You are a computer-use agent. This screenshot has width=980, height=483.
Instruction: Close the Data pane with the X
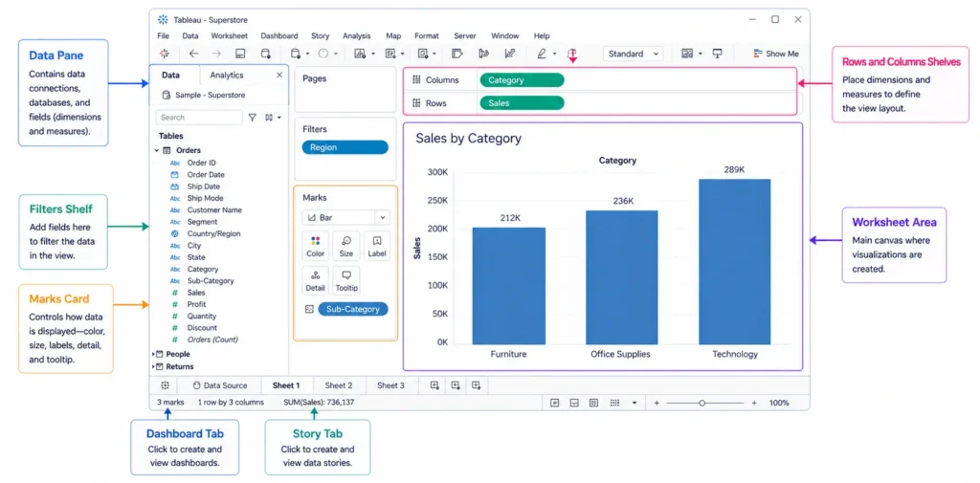click(279, 75)
